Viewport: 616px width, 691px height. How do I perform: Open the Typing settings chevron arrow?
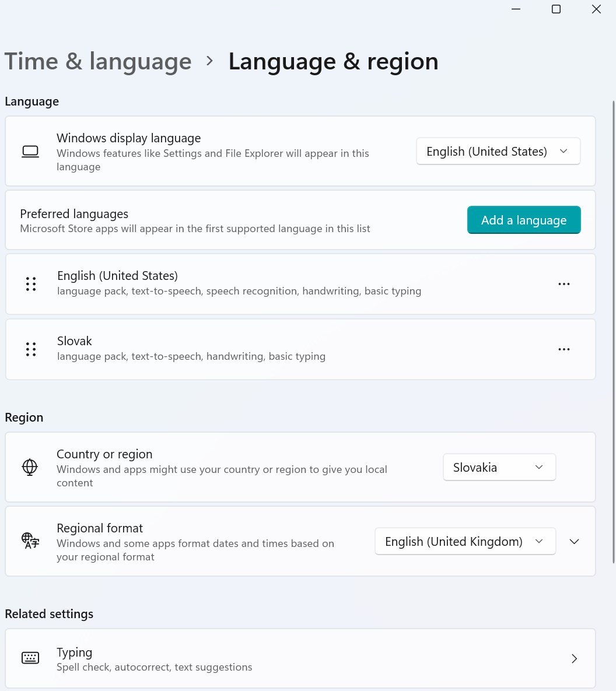coord(574,658)
